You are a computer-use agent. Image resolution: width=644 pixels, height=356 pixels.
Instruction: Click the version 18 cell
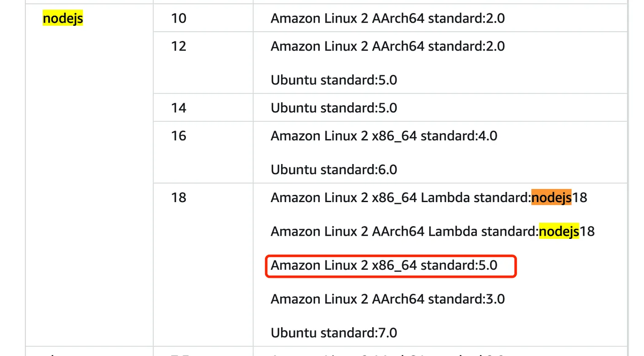coord(178,198)
